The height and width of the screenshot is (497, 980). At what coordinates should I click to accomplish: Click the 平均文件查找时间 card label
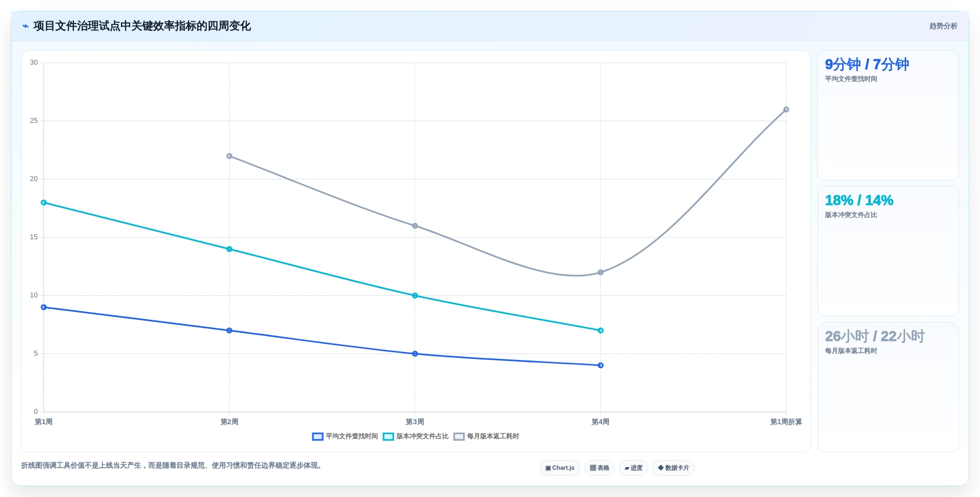click(851, 79)
